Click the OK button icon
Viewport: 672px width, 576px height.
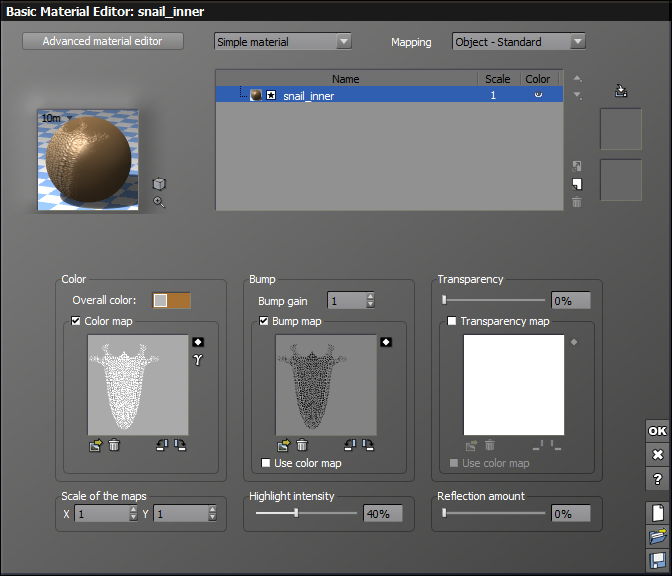(657, 431)
